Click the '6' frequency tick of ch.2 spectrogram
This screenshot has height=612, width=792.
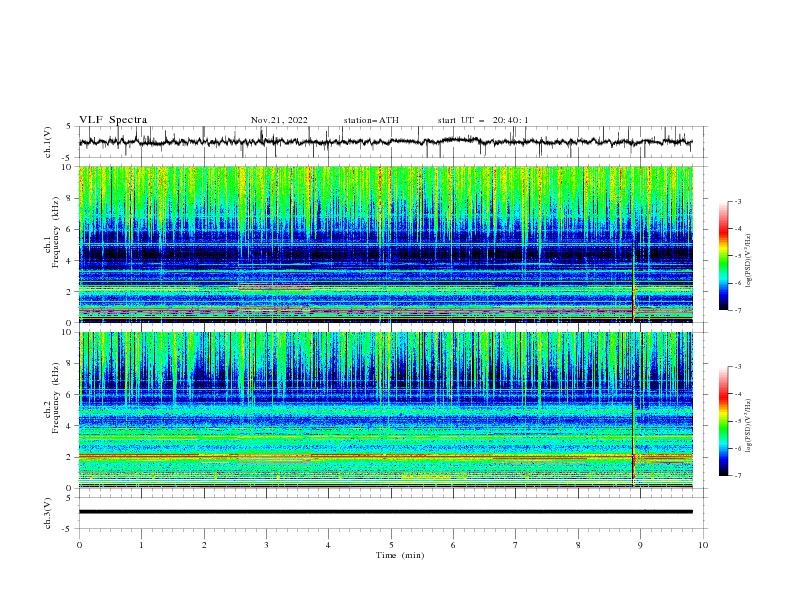coord(71,395)
